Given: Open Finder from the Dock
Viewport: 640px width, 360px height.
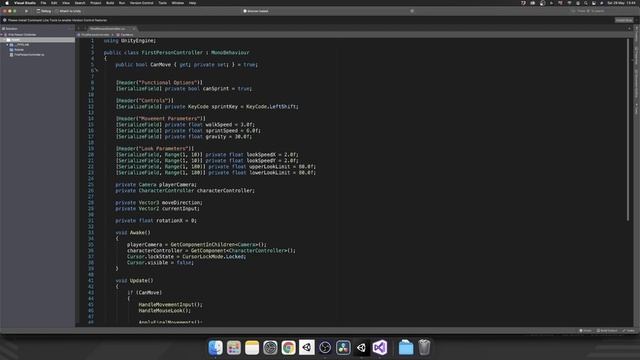Looking at the screenshot, I should [x=216, y=348].
